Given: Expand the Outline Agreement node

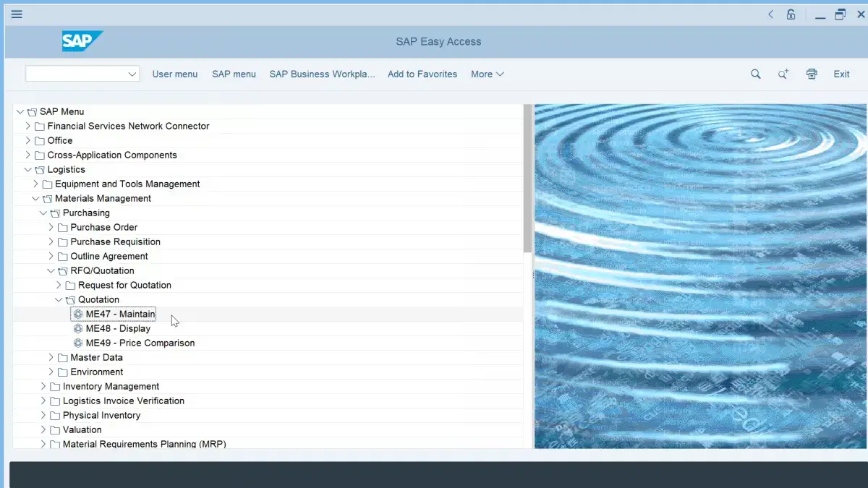Looking at the screenshot, I should click(x=51, y=256).
